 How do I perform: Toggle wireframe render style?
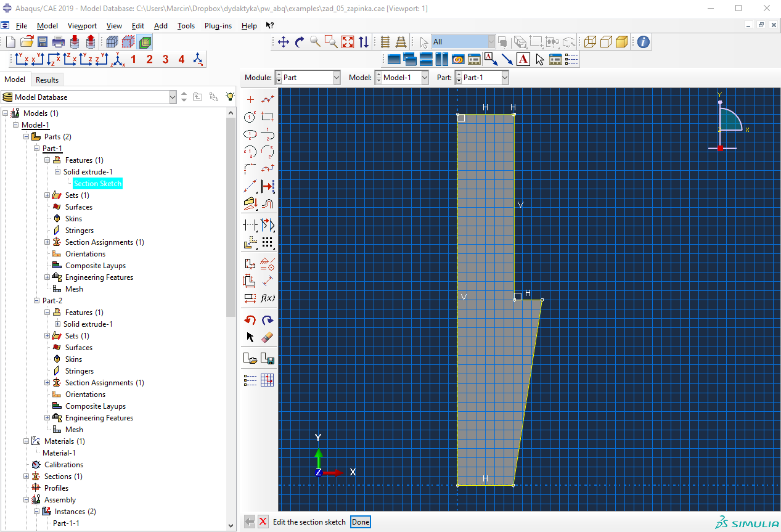[x=590, y=42]
